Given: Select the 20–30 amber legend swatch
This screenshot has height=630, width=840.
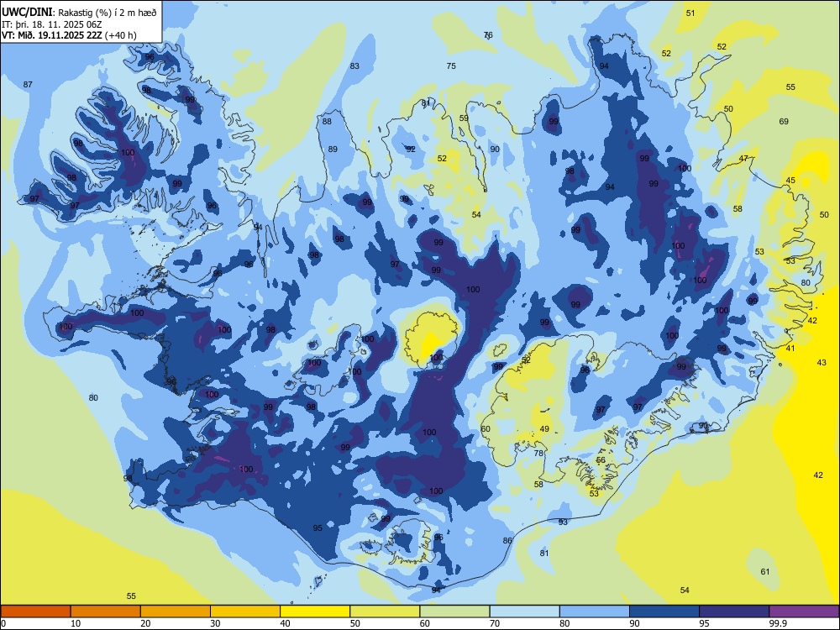Looking at the screenshot, I should [176, 612].
